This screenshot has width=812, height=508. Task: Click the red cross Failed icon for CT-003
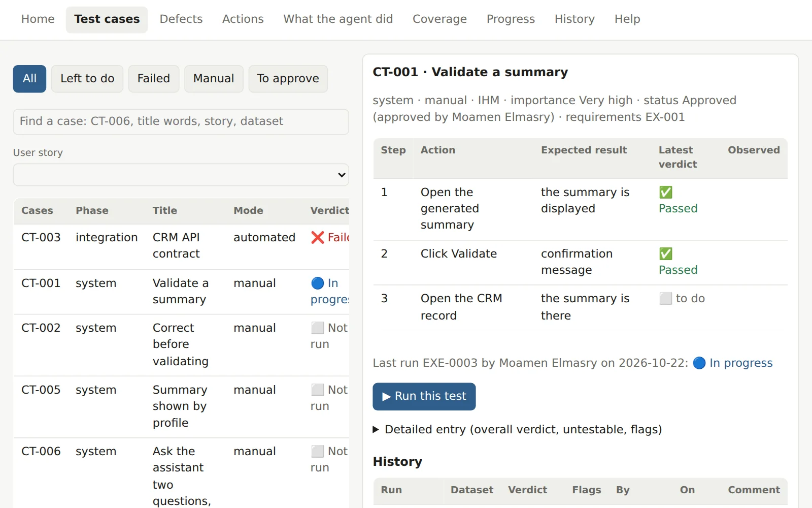pyautogui.click(x=318, y=237)
